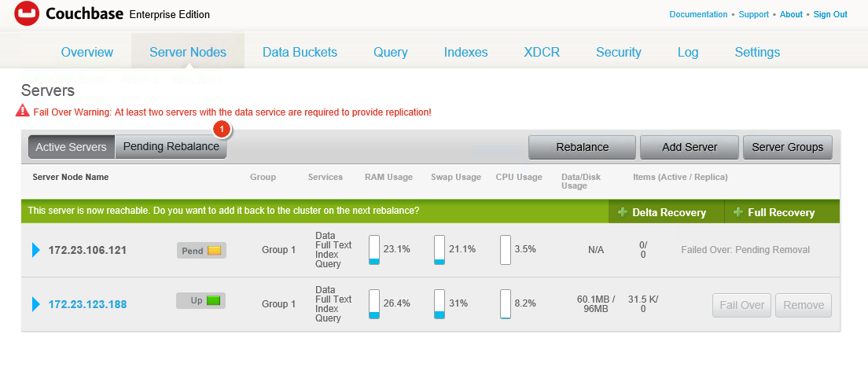The image size is (868, 371).
Task: Open the About link
Action: (x=791, y=14)
